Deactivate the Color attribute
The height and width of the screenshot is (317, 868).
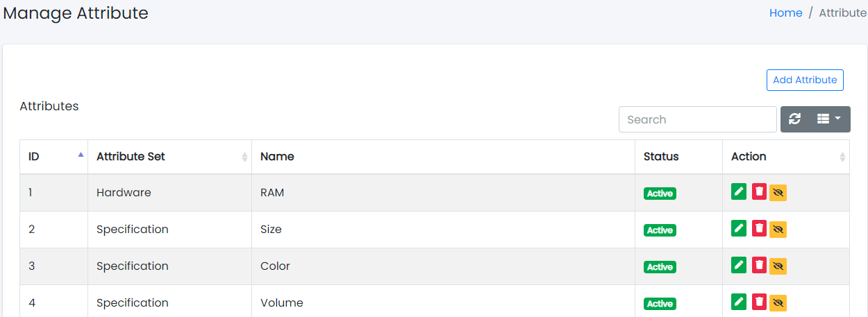pos(778,266)
